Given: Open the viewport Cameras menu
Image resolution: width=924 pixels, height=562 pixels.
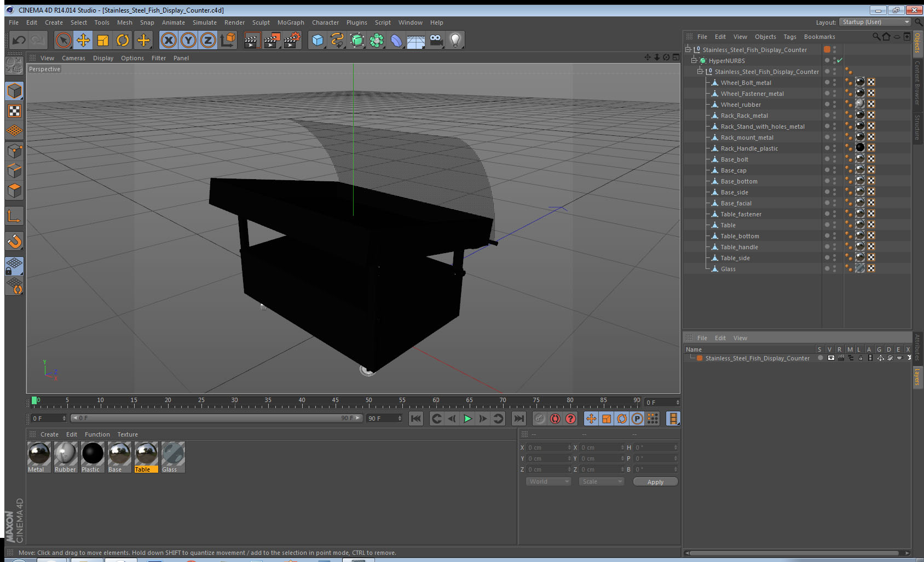Looking at the screenshot, I should pos(73,58).
